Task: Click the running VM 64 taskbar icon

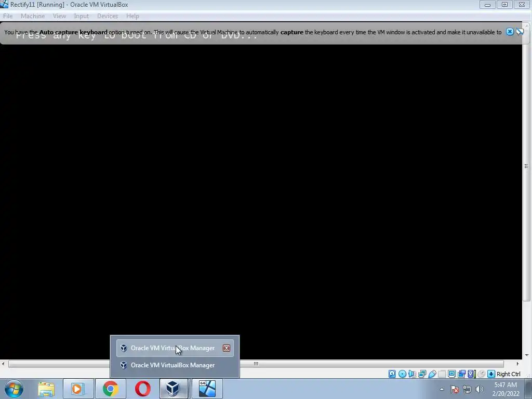Action: tap(207, 389)
